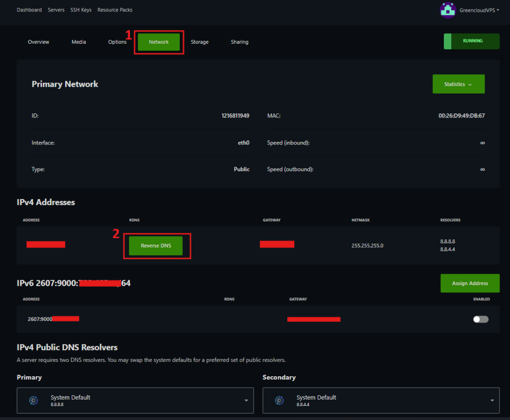Image resolution: width=510 pixels, height=420 pixels.
Task: Select the Network tab
Action: pos(159,42)
